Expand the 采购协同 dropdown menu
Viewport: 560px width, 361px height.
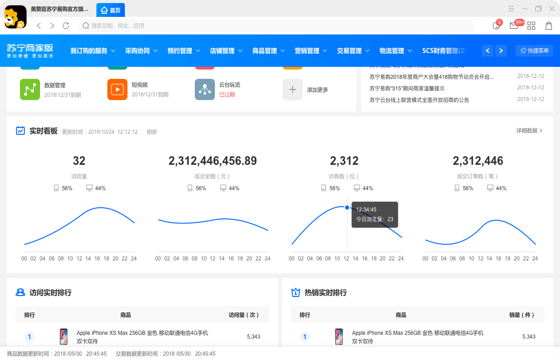click(141, 51)
